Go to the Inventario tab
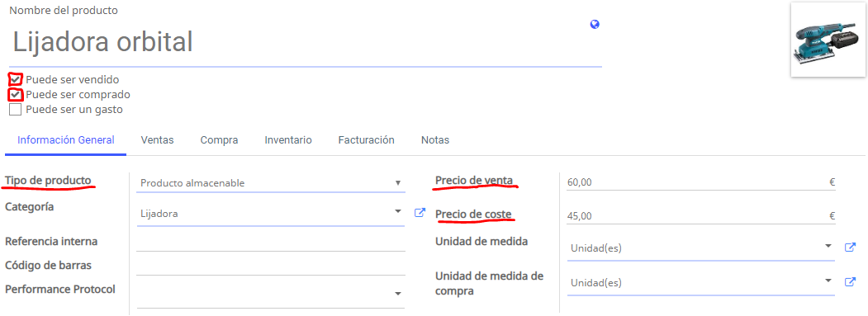The height and width of the screenshot is (316, 868). pos(288,140)
